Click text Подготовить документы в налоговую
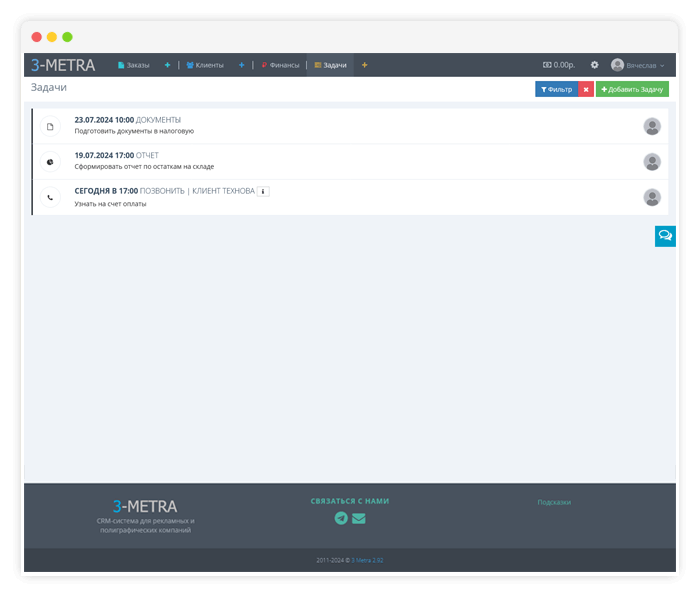 [134, 131]
